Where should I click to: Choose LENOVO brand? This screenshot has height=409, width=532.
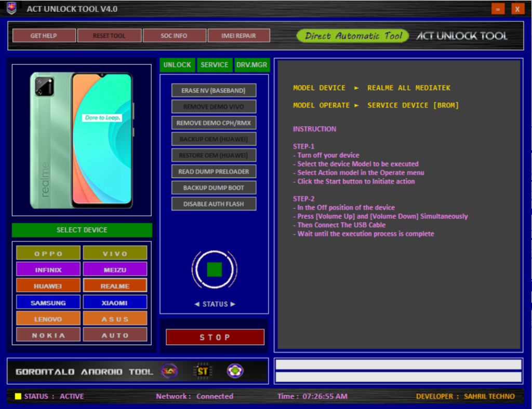(x=48, y=319)
